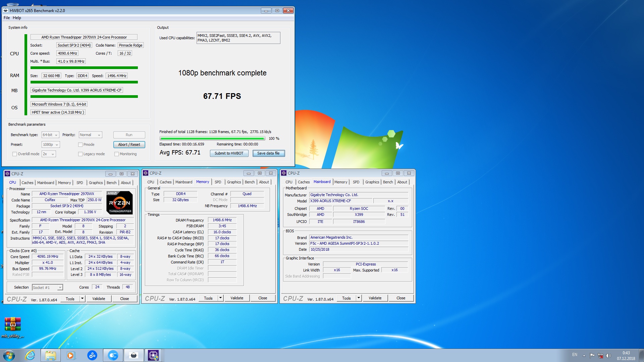644x362 pixels.
Task: Click the Show desktop strip by the clock
Action: [x=641, y=355]
